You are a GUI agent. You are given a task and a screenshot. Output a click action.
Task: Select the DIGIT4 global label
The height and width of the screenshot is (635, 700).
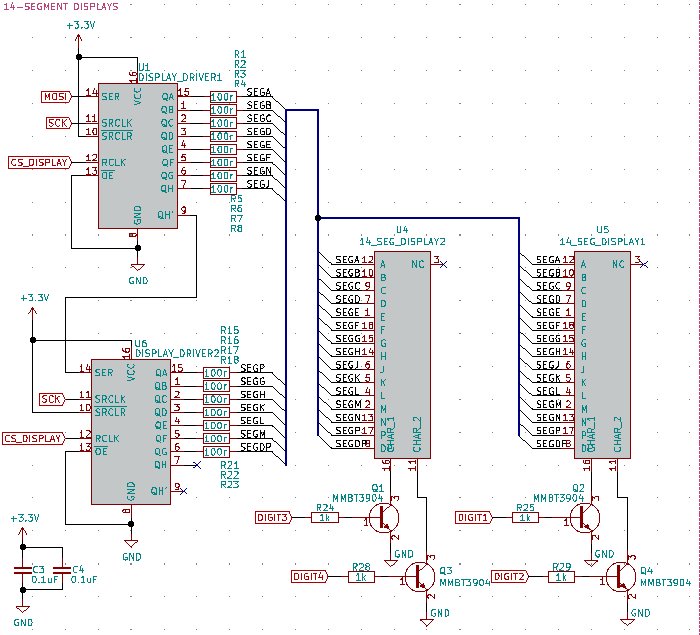(309, 577)
